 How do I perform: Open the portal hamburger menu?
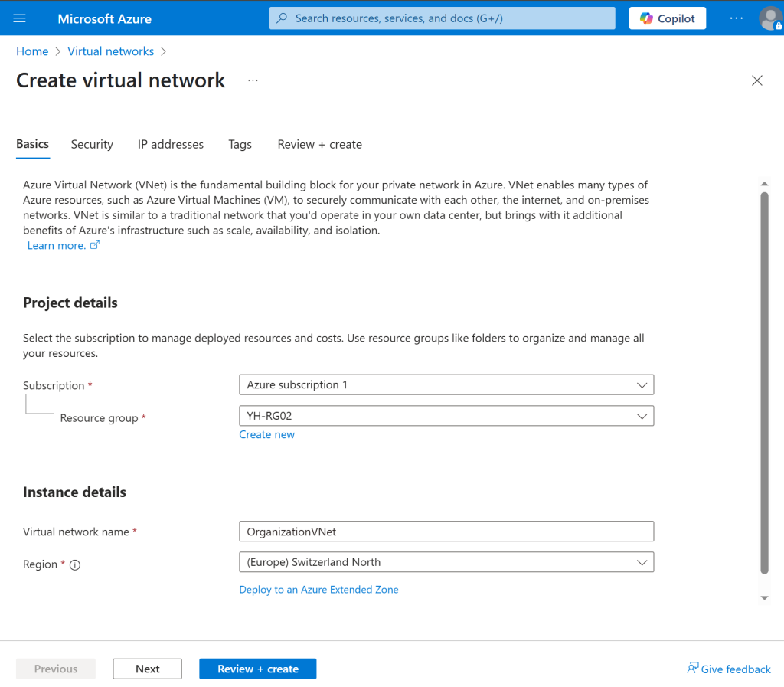point(19,18)
